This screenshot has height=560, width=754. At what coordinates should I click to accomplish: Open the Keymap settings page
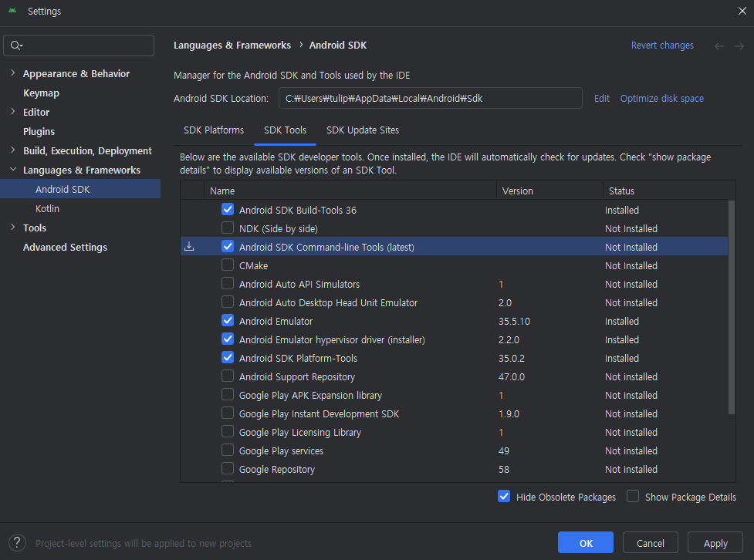coord(42,93)
